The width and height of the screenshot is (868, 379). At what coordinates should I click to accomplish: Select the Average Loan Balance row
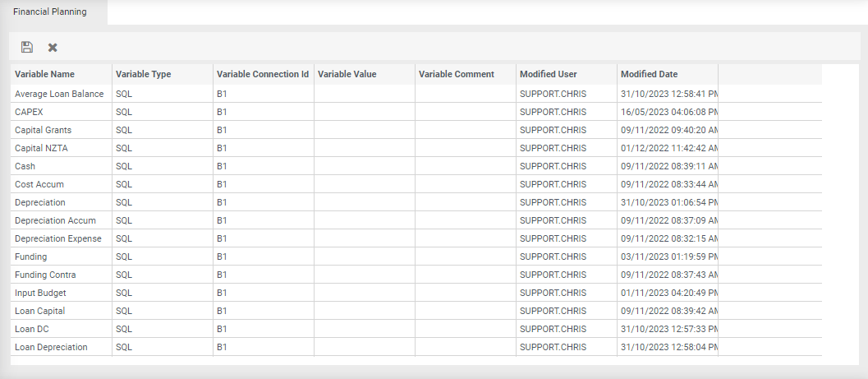pyautogui.click(x=59, y=94)
